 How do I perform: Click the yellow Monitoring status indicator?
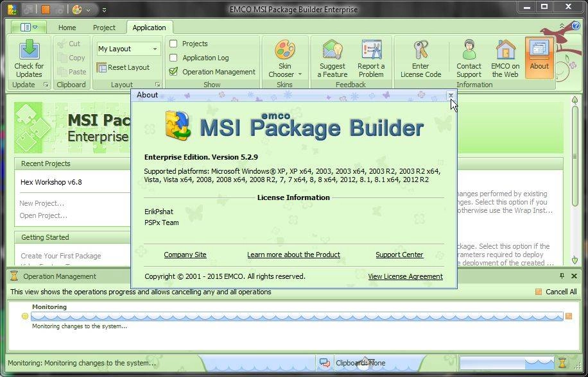25,316
